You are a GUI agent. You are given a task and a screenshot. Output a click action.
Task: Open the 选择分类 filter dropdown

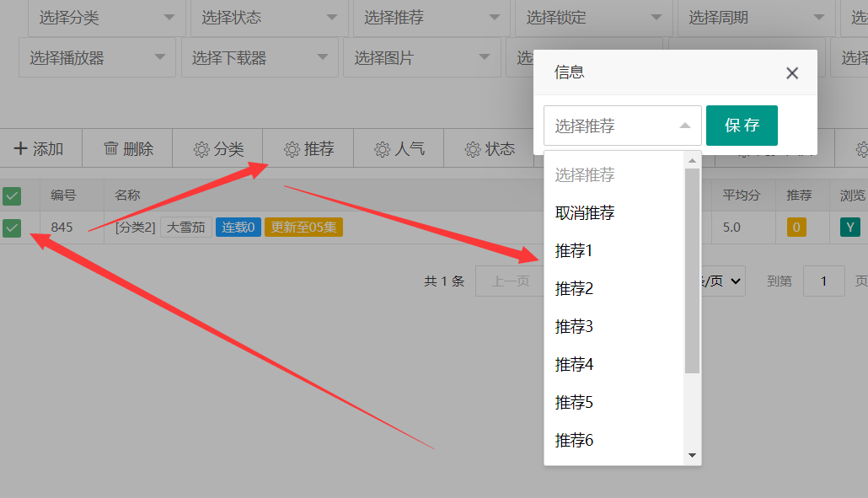[x=106, y=18]
